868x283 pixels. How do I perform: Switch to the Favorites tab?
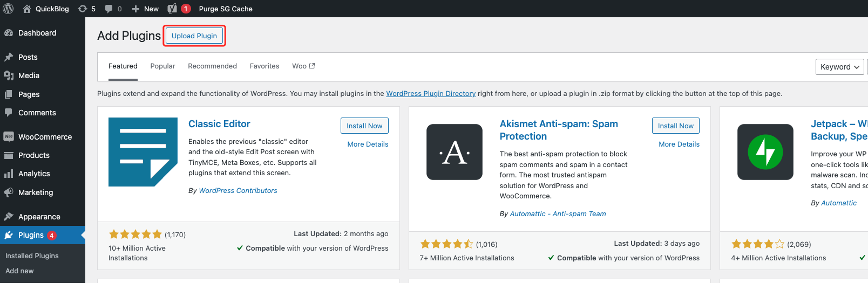coord(265,66)
